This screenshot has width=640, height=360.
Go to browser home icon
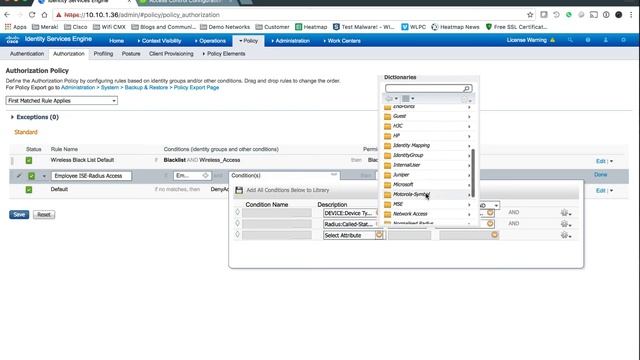click(44, 15)
